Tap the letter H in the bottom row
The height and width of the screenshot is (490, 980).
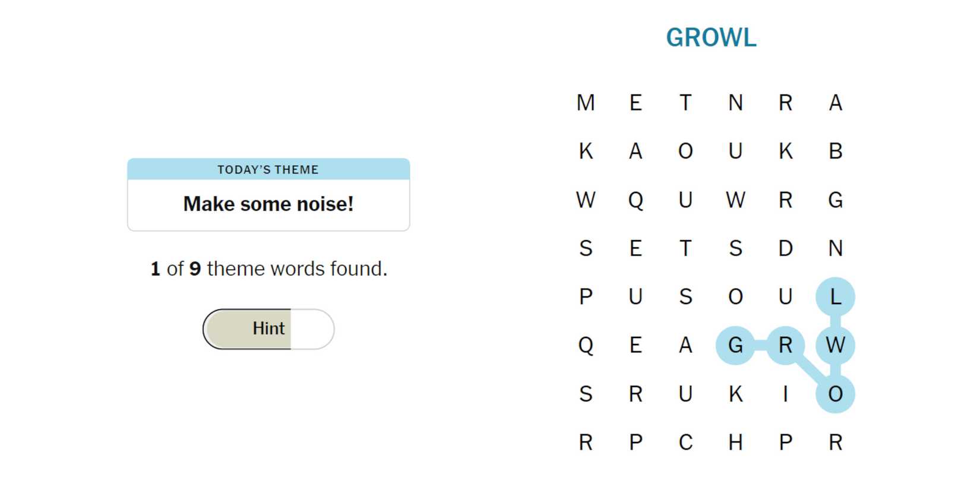coord(735,442)
